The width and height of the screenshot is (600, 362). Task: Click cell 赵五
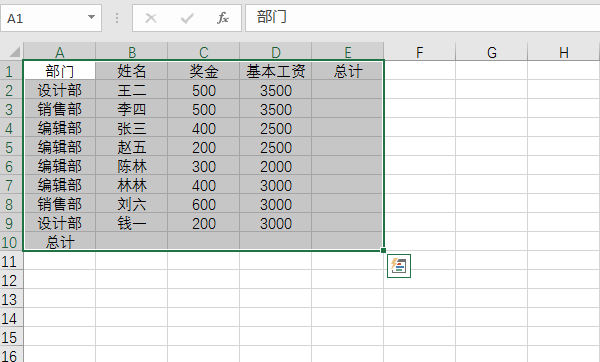coord(131,147)
